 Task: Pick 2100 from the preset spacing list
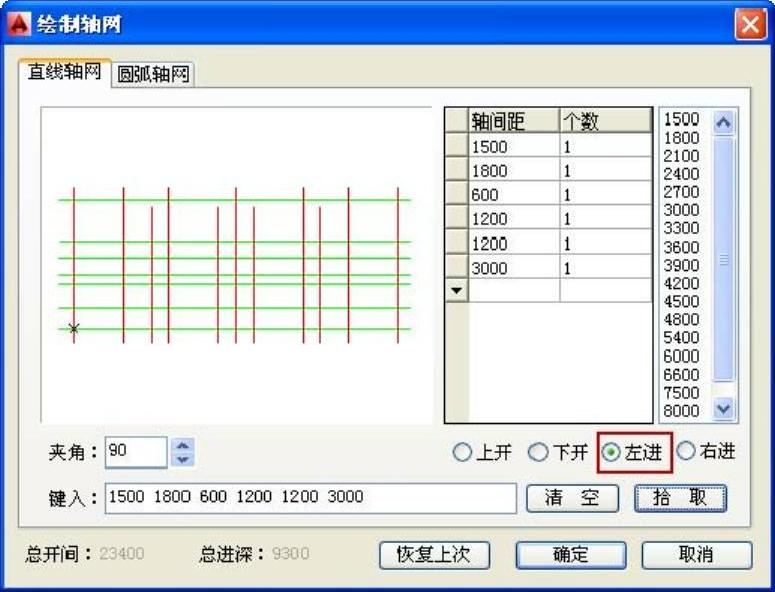click(x=681, y=156)
